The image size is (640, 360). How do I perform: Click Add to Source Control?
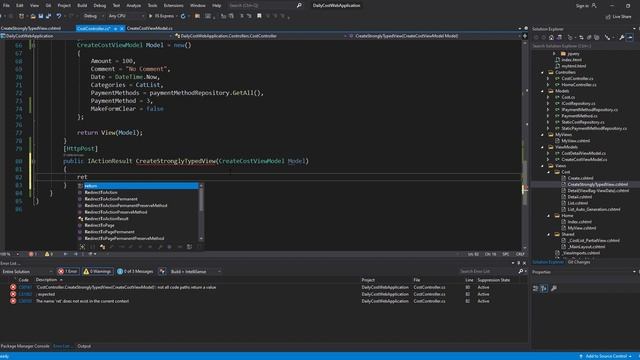click(x=606, y=356)
